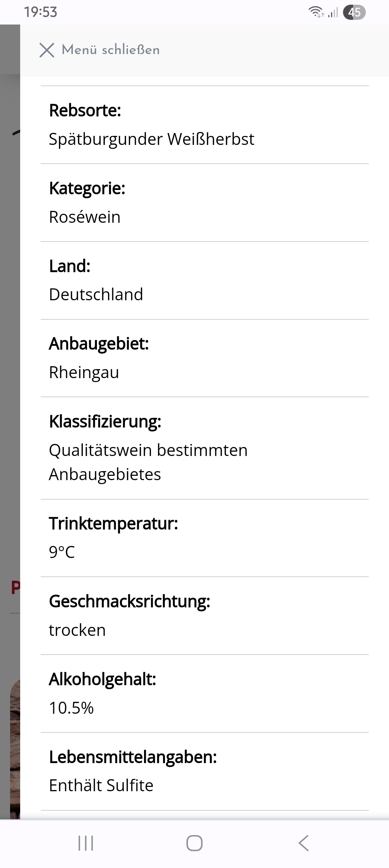
Task: Tap 'Qualitätswein bestimmten Anbaugebietes' classification text
Action: tap(148, 462)
